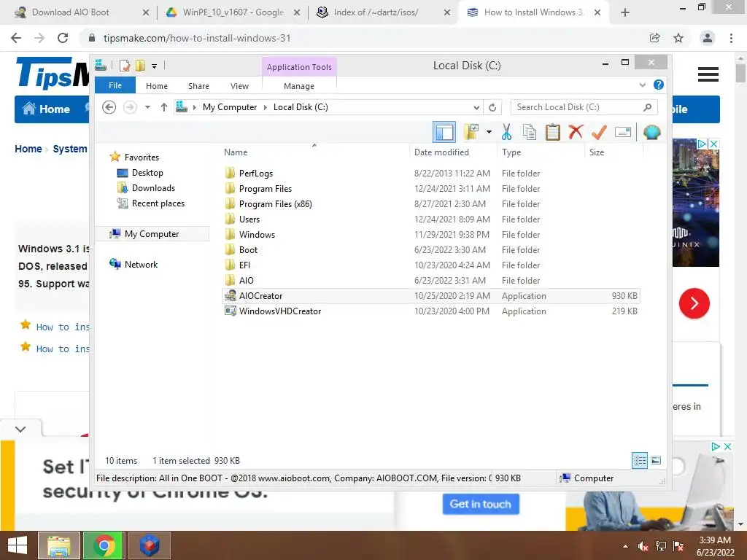Click My Computer in the address breadcrumb
Screen dimensions: 747x560
click(230, 107)
